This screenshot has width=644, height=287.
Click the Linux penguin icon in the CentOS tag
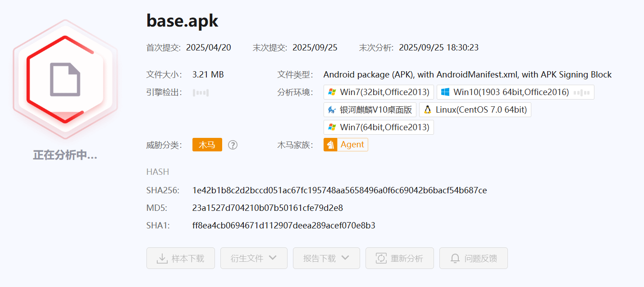(427, 109)
